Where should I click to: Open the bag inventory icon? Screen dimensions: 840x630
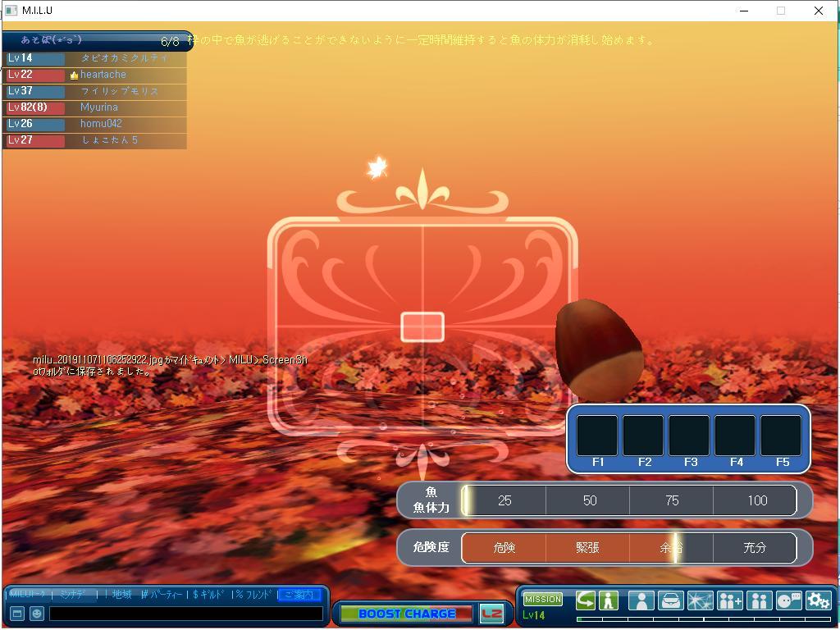671,600
